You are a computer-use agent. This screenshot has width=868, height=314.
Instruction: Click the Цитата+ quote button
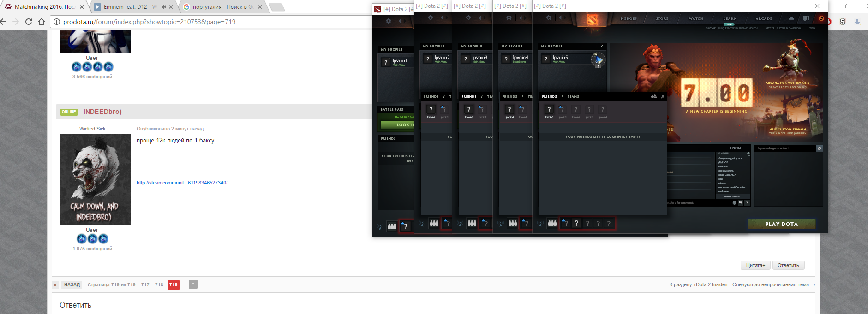[756, 265]
